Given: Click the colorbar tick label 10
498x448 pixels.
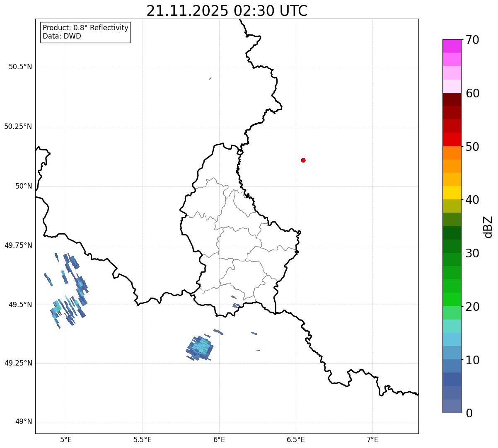Looking at the screenshot, I should click(472, 360).
